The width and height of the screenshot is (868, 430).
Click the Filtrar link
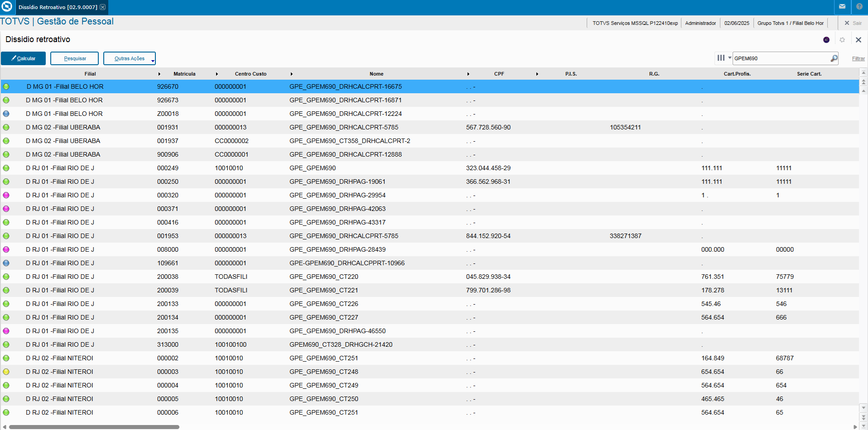click(x=858, y=58)
